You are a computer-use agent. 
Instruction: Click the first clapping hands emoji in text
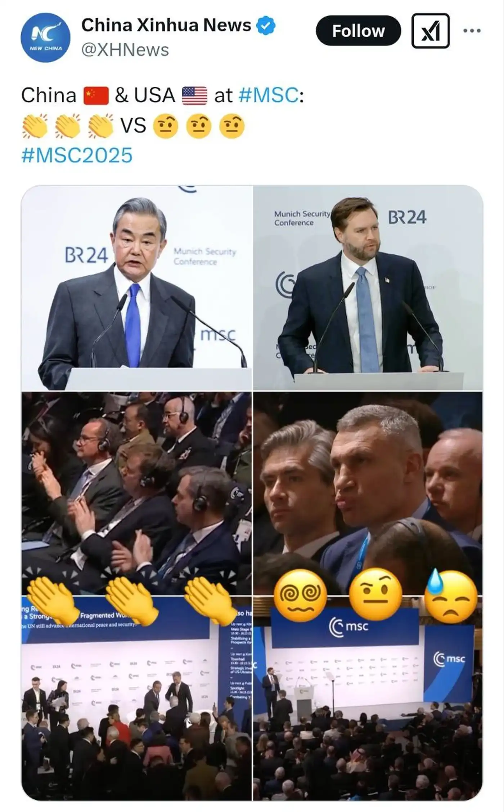click(35, 126)
